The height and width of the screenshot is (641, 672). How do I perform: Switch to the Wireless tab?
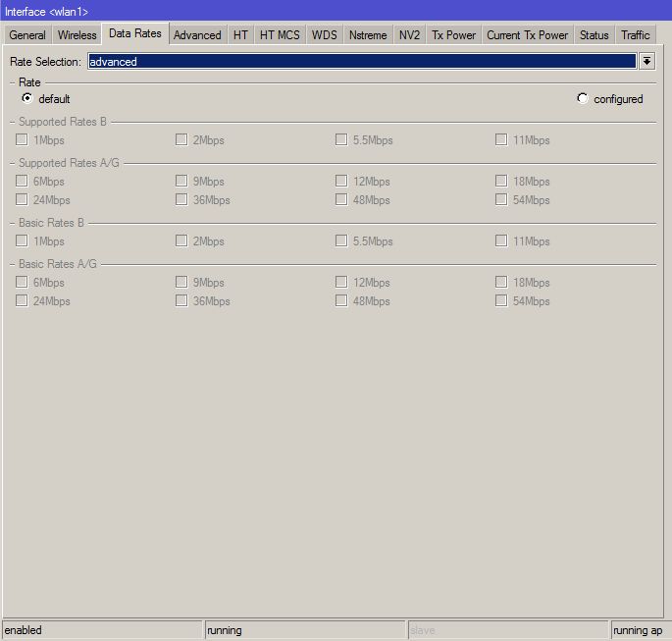click(x=78, y=35)
